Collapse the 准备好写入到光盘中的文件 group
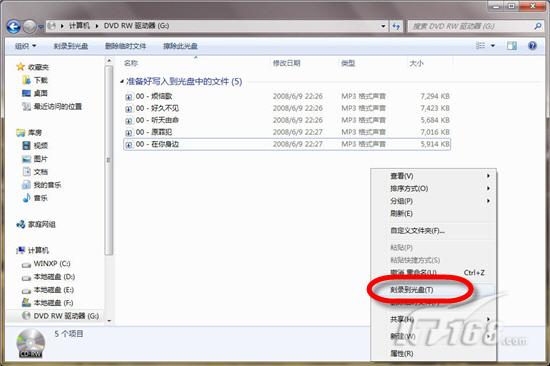Screen dimensions: 550x366 click(122, 82)
